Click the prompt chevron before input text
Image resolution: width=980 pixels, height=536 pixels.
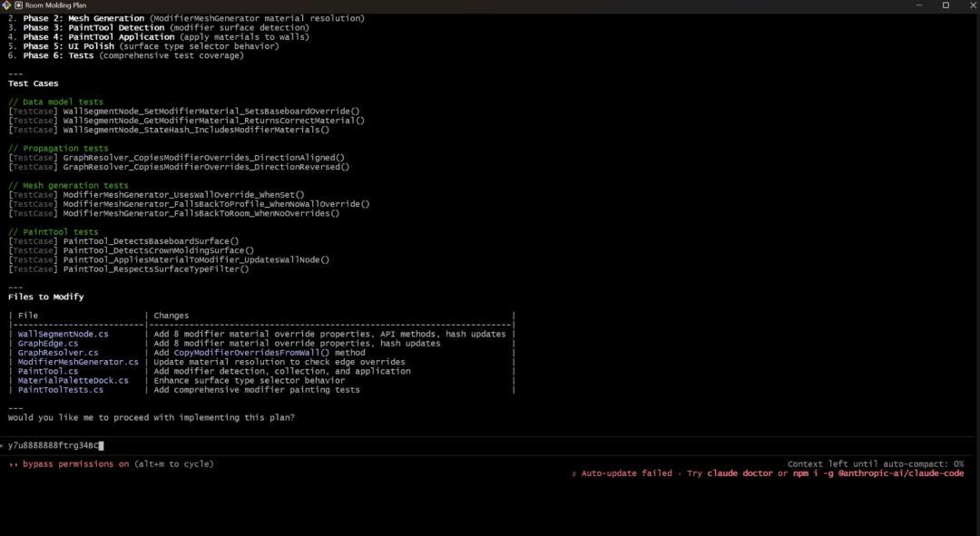3,445
